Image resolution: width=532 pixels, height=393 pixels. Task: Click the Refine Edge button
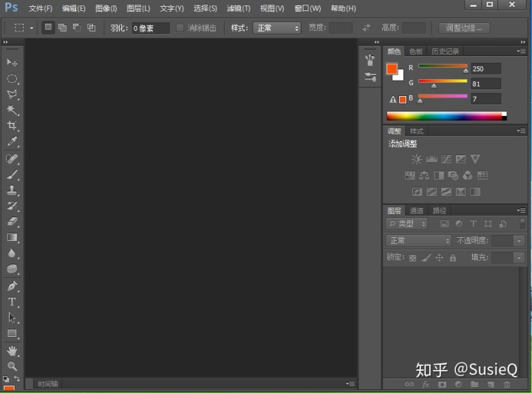point(464,28)
